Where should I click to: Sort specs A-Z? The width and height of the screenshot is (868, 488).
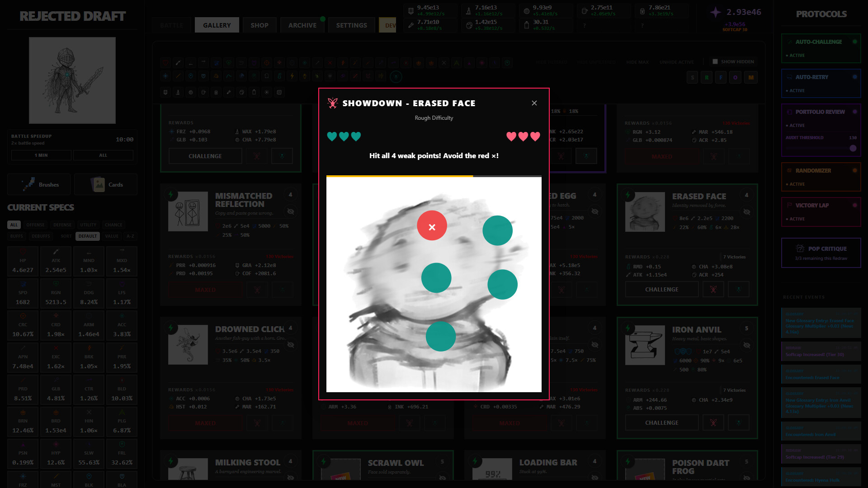(x=130, y=236)
